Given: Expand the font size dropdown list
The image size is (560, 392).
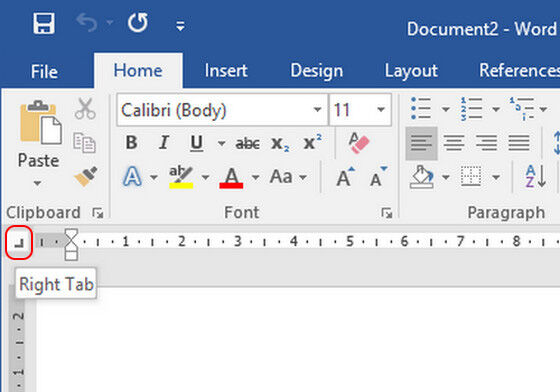Looking at the screenshot, I should [x=381, y=109].
